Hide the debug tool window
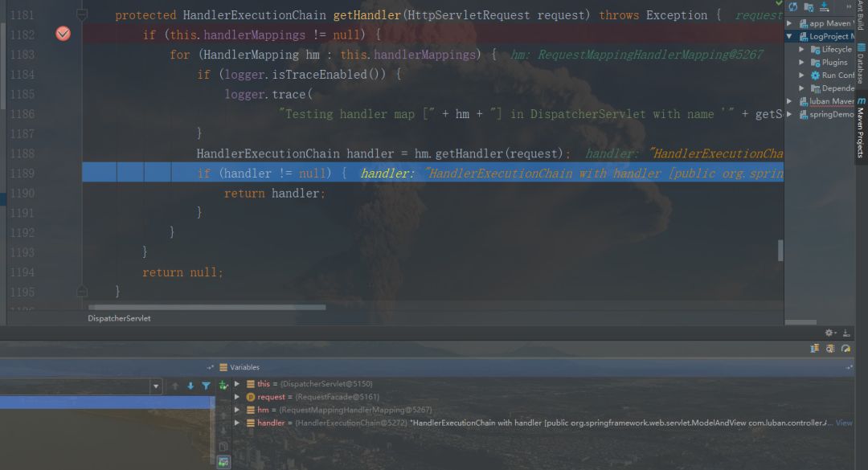The width and height of the screenshot is (868, 470). coord(845,333)
